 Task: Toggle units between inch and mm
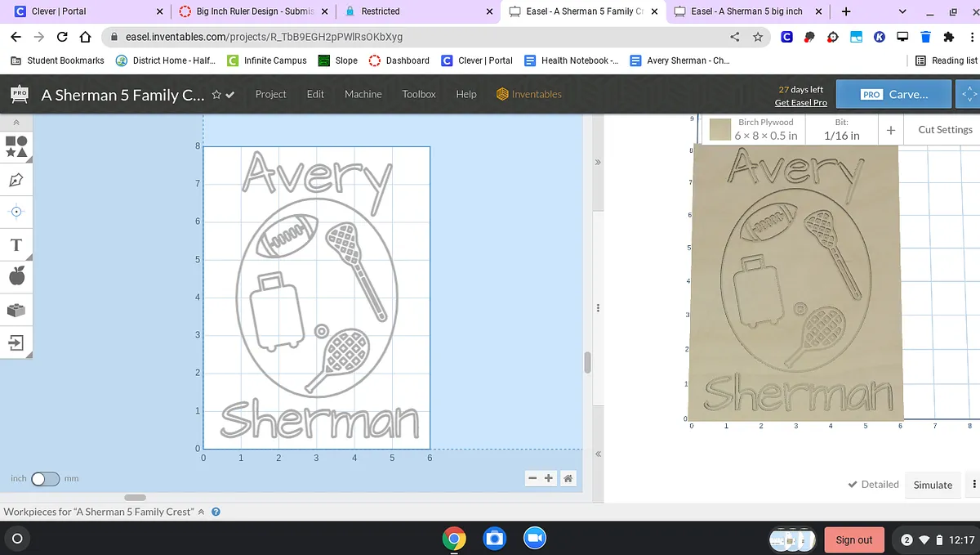coord(45,479)
